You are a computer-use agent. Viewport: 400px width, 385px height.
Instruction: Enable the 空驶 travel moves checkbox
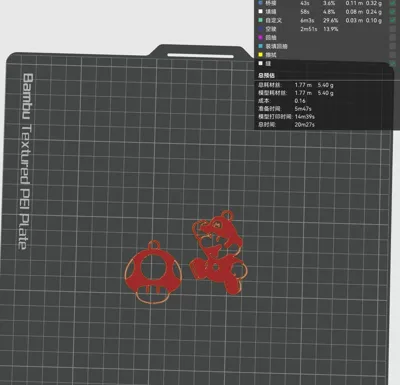[x=393, y=29]
